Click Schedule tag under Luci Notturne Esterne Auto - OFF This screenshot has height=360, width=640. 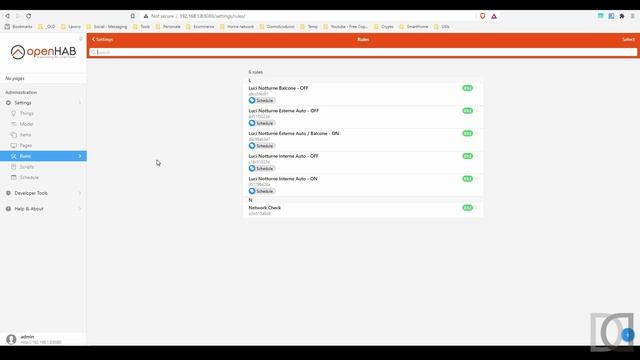(x=262, y=123)
